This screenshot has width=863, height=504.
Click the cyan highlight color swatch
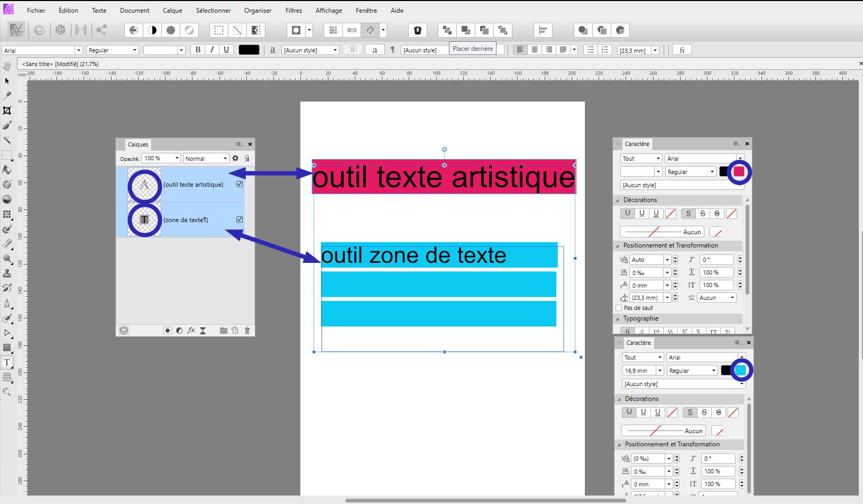pos(740,370)
